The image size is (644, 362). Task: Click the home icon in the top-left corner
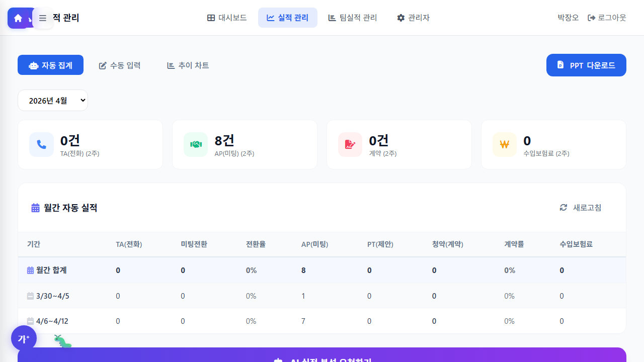click(19, 18)
